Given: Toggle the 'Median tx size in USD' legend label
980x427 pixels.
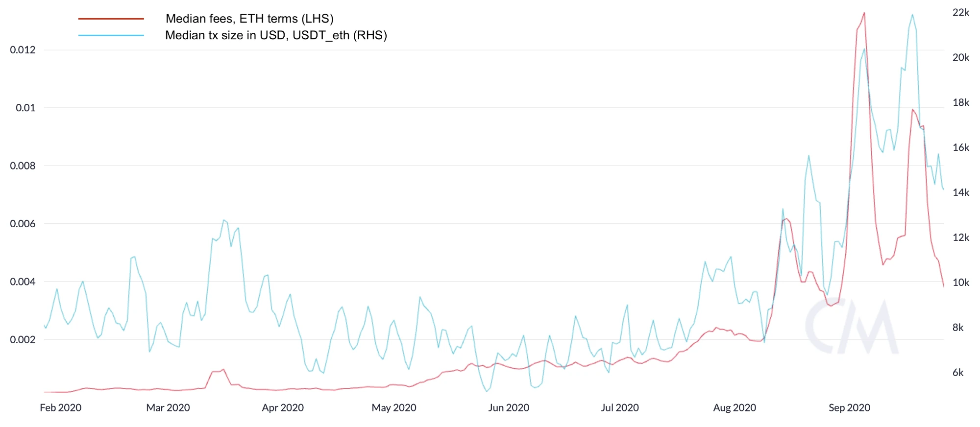Looking at the screenshot, I should point(276,36).
